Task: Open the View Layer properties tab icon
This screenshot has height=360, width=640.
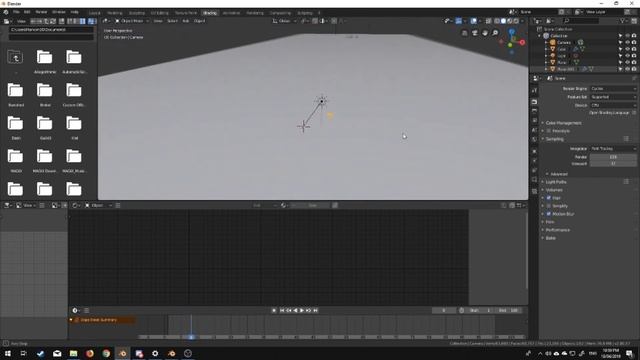Action: coord(534,120)
